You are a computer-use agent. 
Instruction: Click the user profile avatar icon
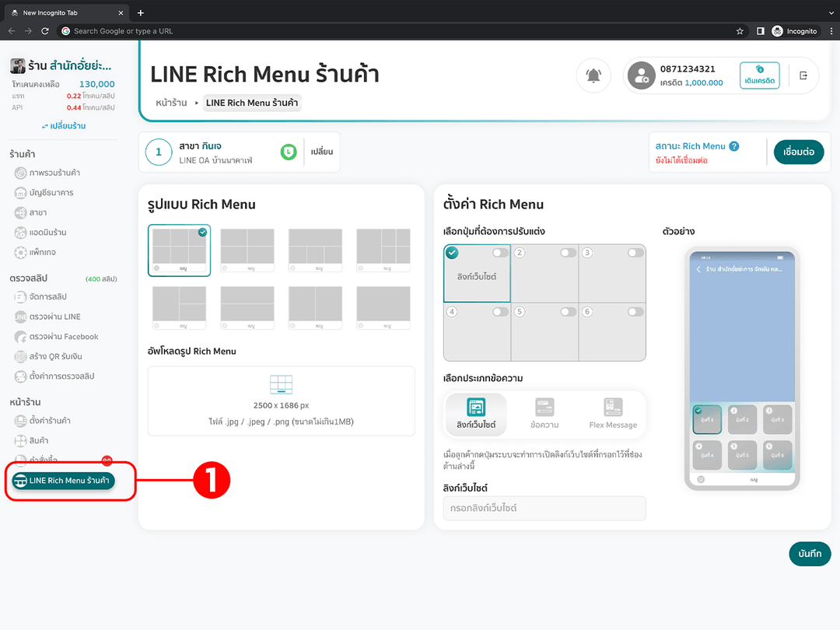[x=641, y=75]
